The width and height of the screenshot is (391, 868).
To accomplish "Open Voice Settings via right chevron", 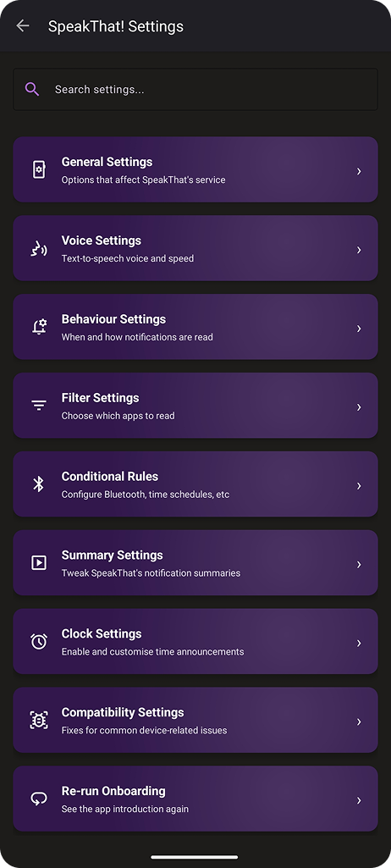I will (x=359, y=250).
